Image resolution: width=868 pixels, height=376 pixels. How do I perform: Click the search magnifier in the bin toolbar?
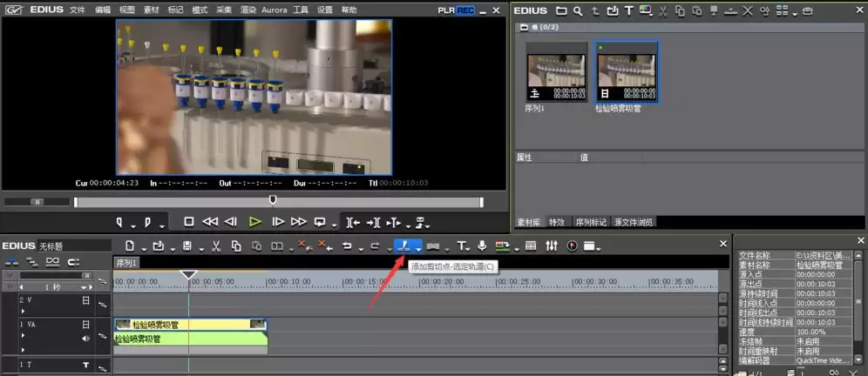pos(578,10)
